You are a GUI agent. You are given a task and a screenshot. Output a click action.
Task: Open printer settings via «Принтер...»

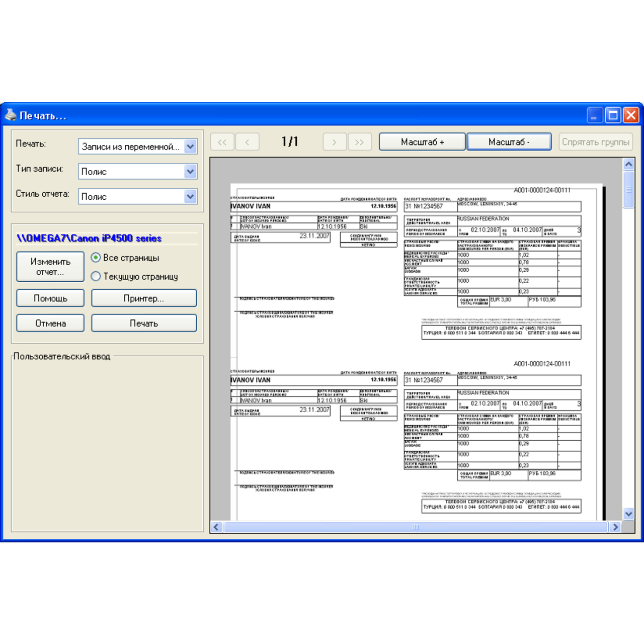(x=144, y=298)
